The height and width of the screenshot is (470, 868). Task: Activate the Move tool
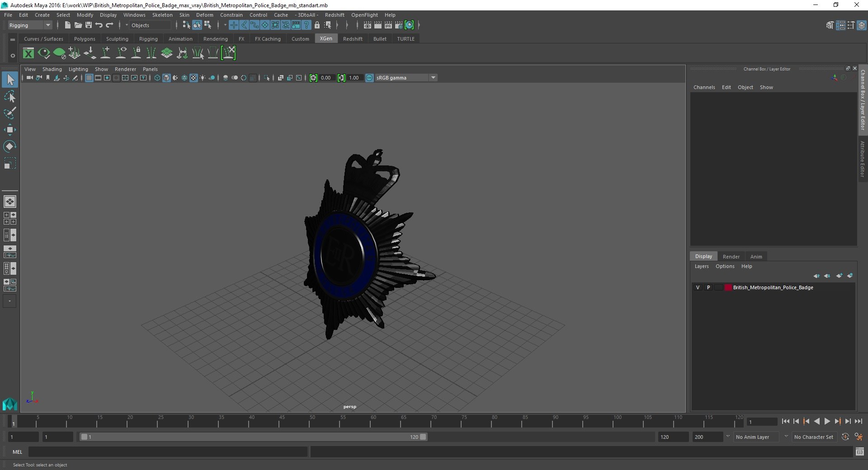pos(10,130)
